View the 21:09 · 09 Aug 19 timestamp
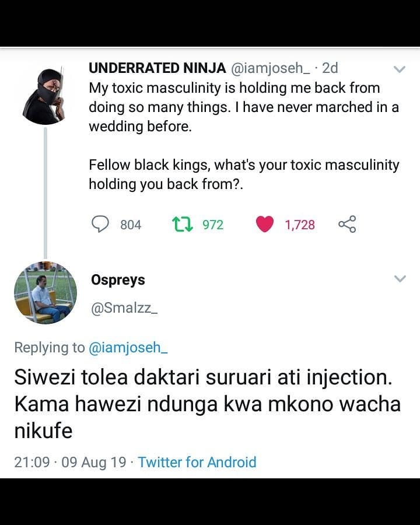The image size is (420, 525). [71, 463]
